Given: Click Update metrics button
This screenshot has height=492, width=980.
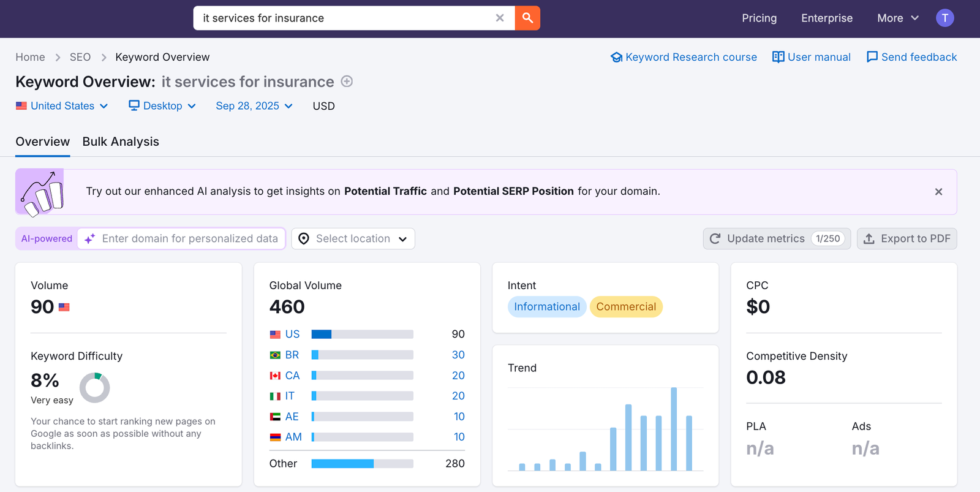Looking at the screenshot, I should [777, 239].
